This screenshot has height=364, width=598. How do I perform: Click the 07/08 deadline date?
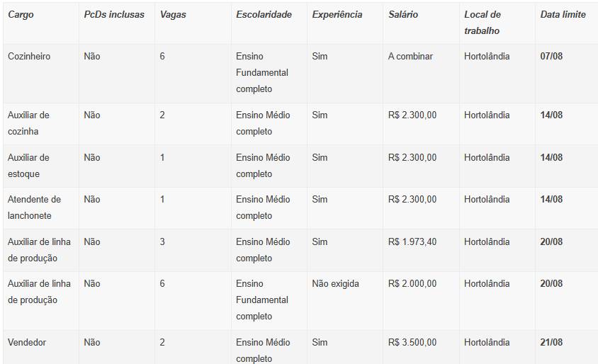(x=551, y=56)
